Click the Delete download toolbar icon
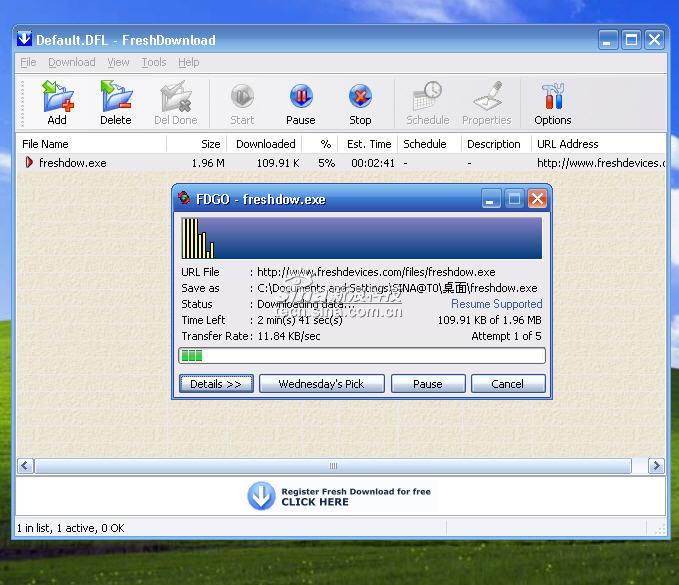 coord(116,96)
